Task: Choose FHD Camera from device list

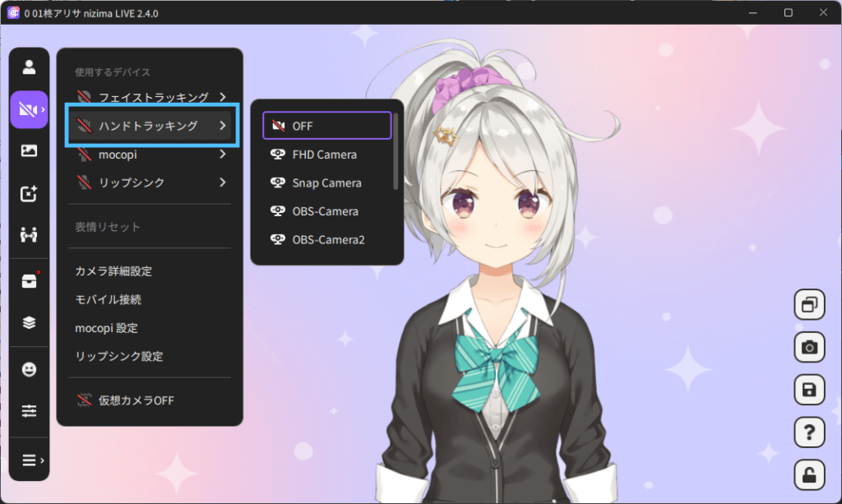Action: click(x=324, y=155)
